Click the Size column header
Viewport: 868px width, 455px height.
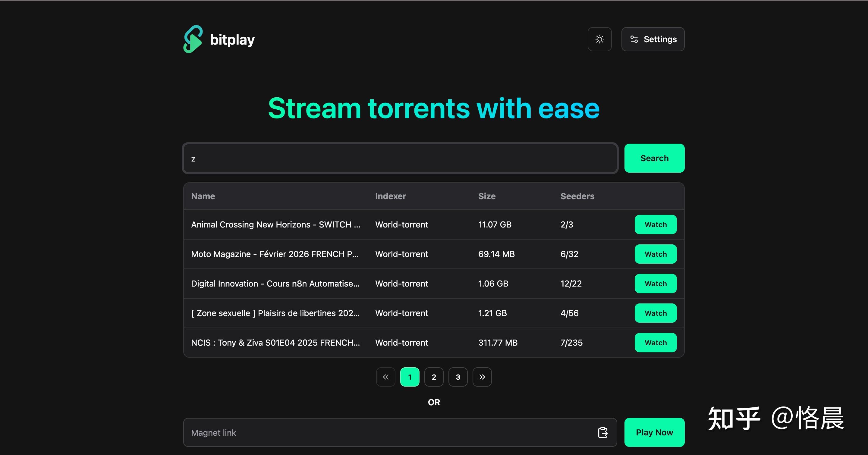[487, 196]
